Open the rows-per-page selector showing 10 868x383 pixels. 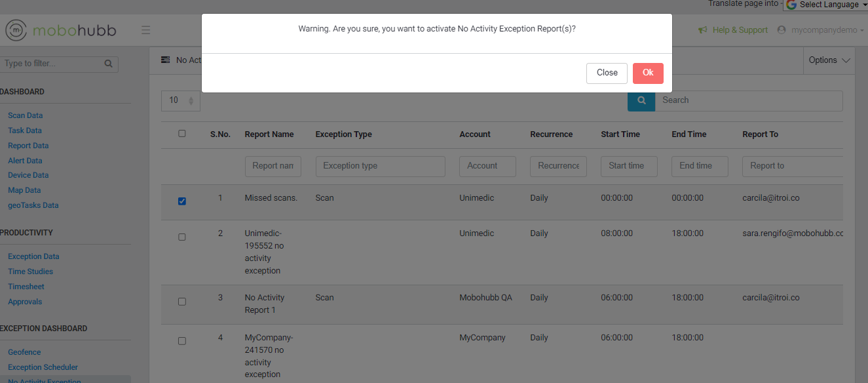pos(181,100)
